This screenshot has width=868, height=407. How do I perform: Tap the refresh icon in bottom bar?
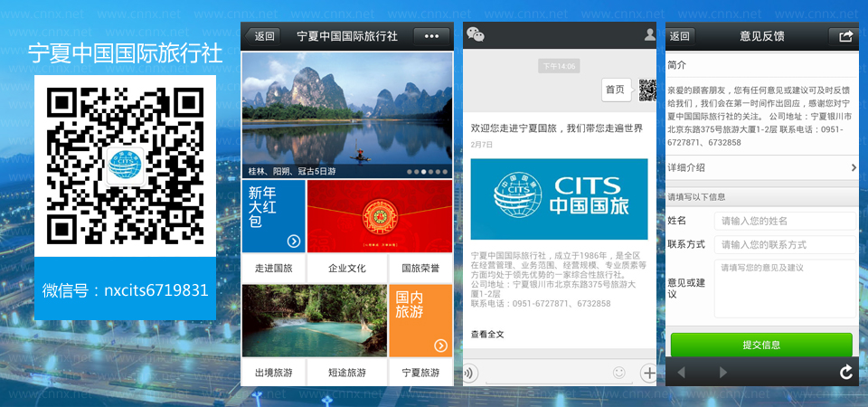(845, 373)
